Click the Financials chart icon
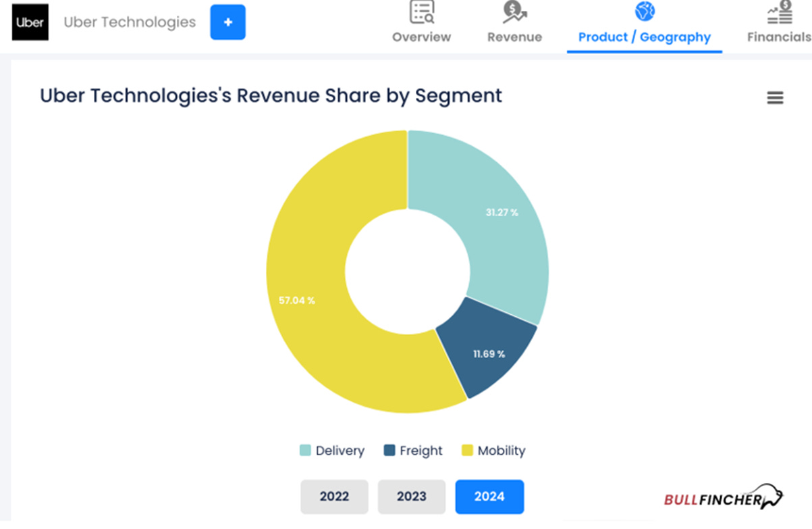The width and height of the screenshot is (812, 529). 780,11
